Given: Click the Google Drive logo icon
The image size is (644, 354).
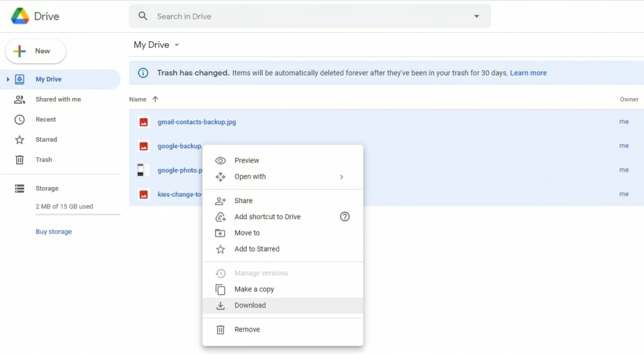Looking at the screenshot, I should 20,17.
